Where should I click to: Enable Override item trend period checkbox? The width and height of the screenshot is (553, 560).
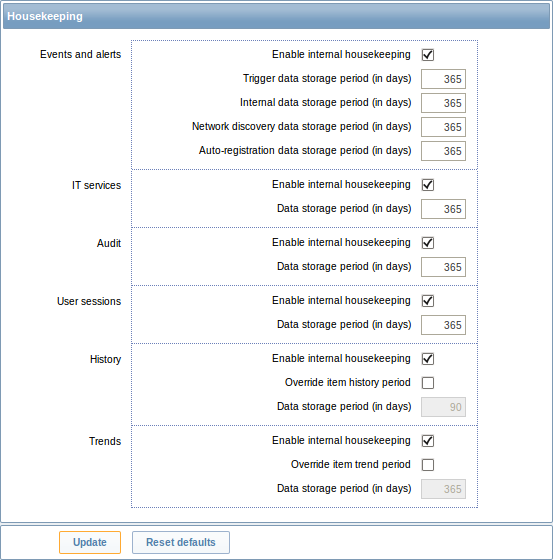click(428, 465)
